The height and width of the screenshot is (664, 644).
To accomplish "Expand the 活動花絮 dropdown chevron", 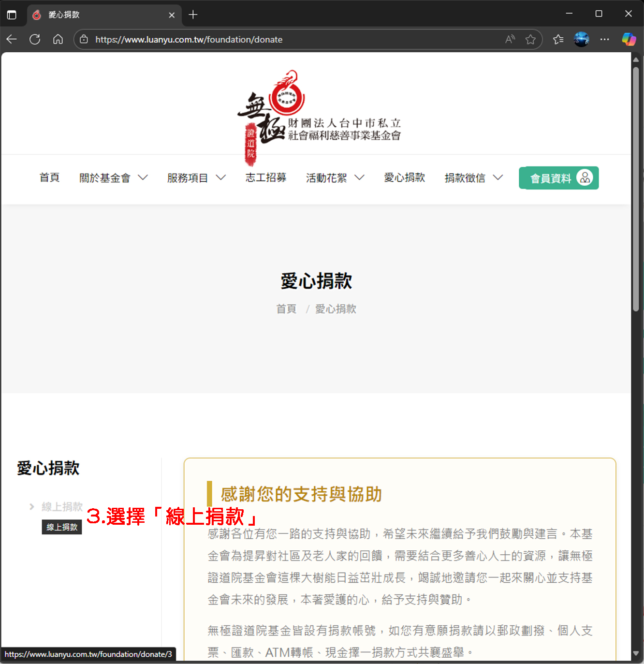I will (x=359, y=177).
